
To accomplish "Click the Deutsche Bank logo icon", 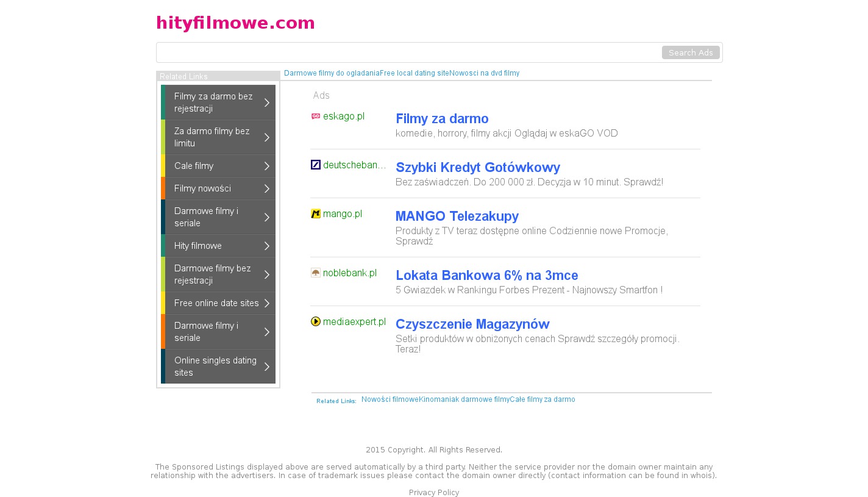I will [316, 165].
